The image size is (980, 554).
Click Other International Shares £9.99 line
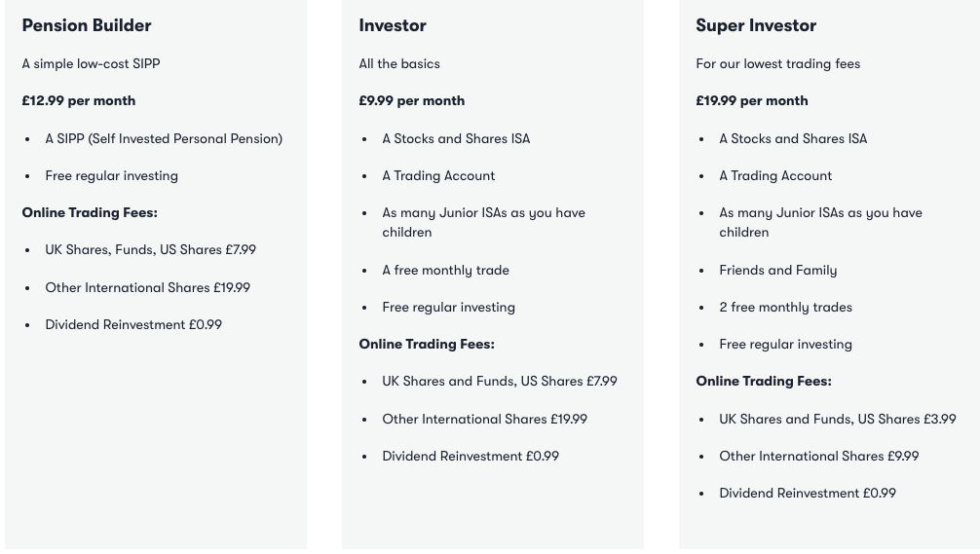[819, 456]
